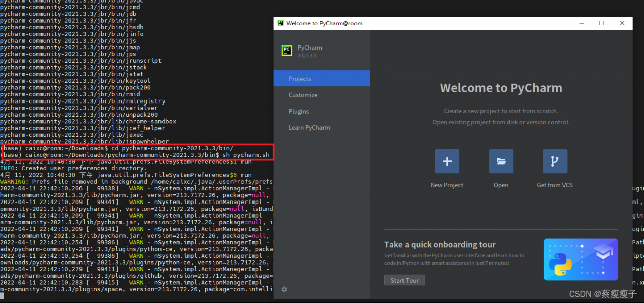Click the Get from VCS branch icon
This screenshot has width=644, height=303.
tap(555, 161)
